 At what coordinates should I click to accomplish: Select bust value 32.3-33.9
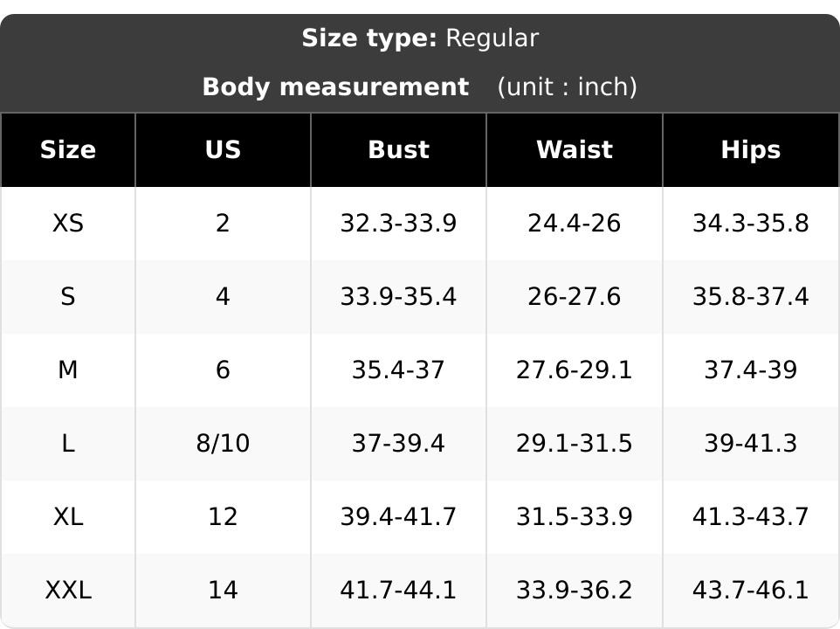click(x=398, y=223)
